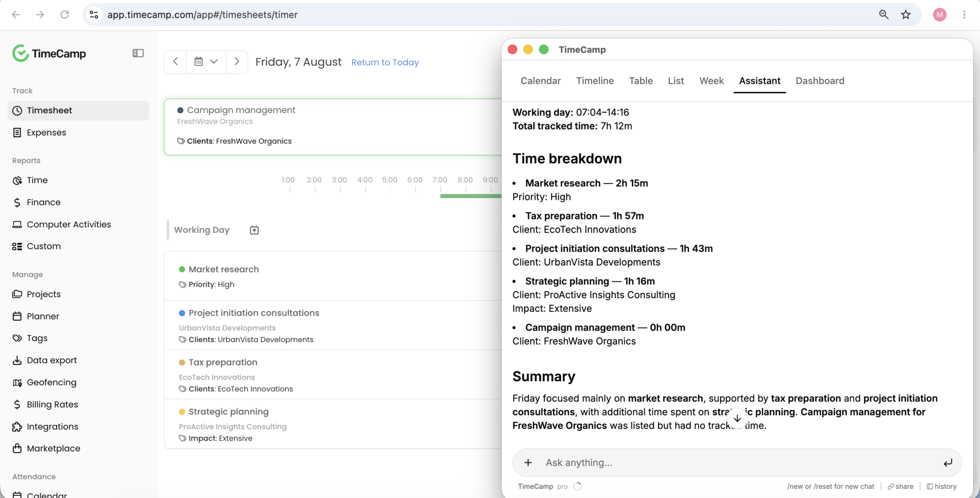Click the yellow Strategic planning color dot

(x=182, y=412)
